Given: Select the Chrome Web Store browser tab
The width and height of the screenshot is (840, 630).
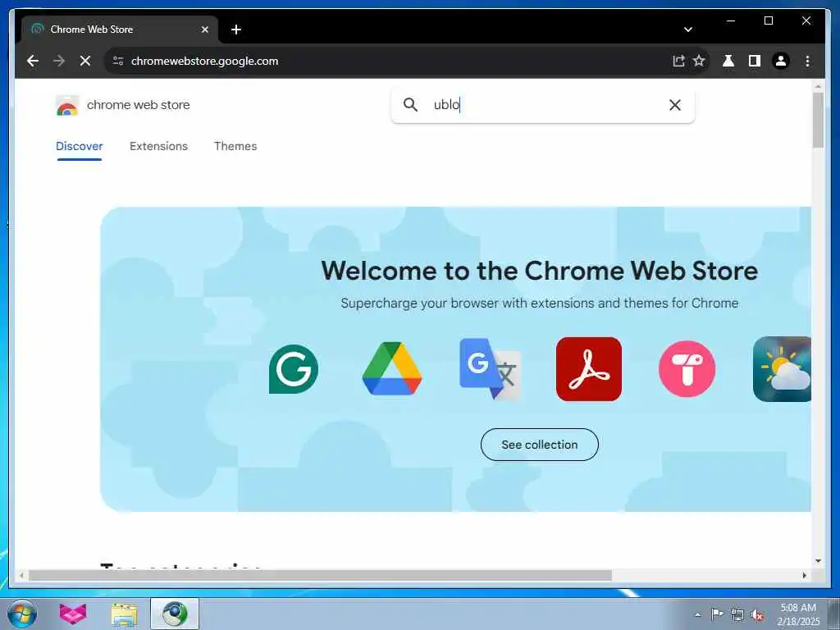Looking at the screenshot, I should (120, 30).
